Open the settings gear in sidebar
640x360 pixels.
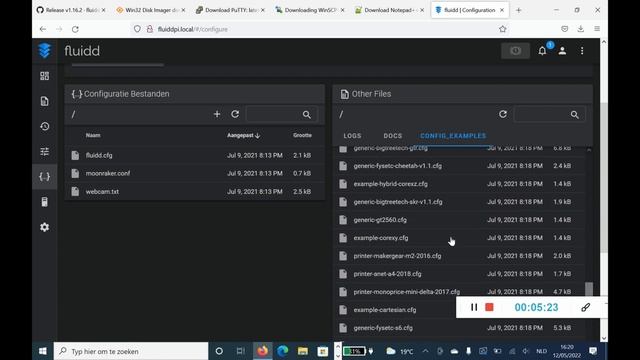point(44,227)
